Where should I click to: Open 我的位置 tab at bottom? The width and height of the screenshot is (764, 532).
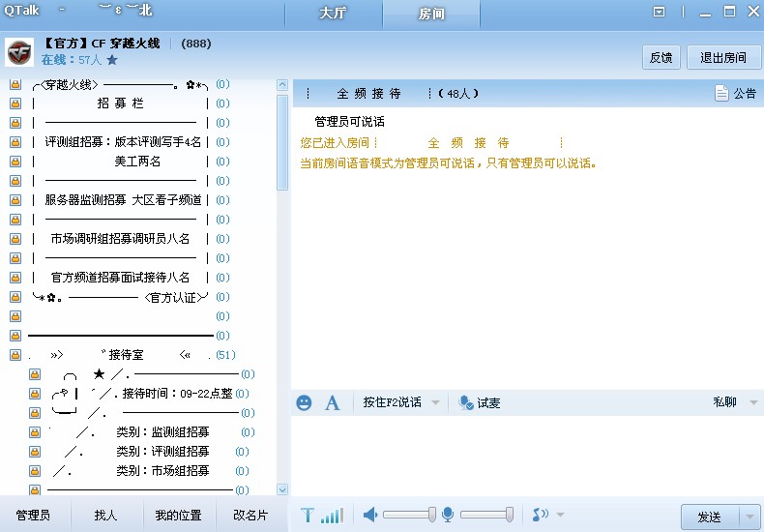pyautogui.click(x=178, y=515)
